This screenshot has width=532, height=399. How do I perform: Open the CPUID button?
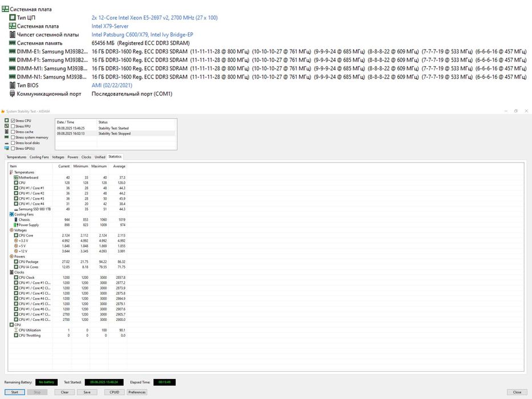[x=115, y=392]
